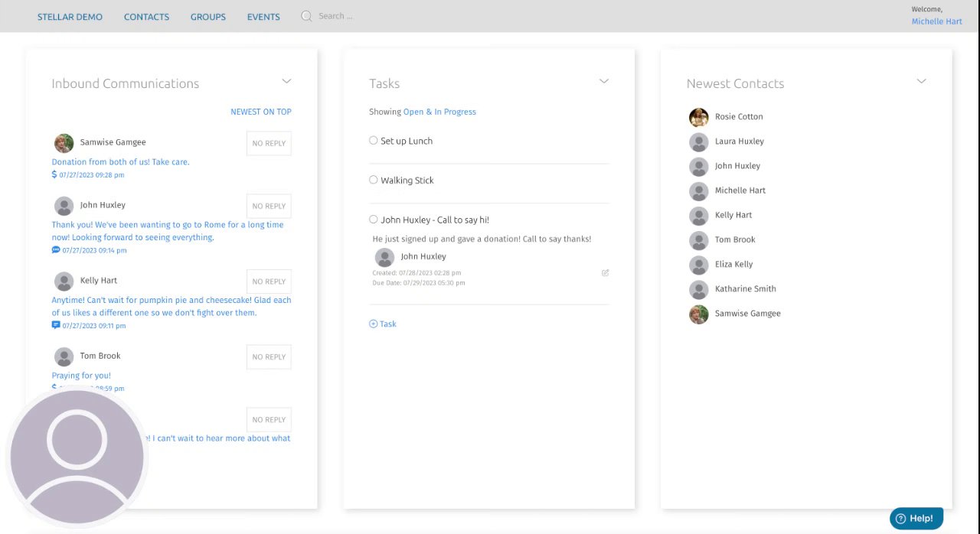This screenshot has width=980, height=534.
Task: Toggle the John Huxley call task circle
Action: point(374,220)
